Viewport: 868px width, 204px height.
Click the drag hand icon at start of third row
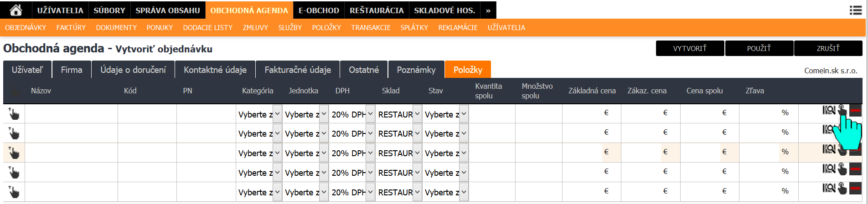(x=14, y=153)
